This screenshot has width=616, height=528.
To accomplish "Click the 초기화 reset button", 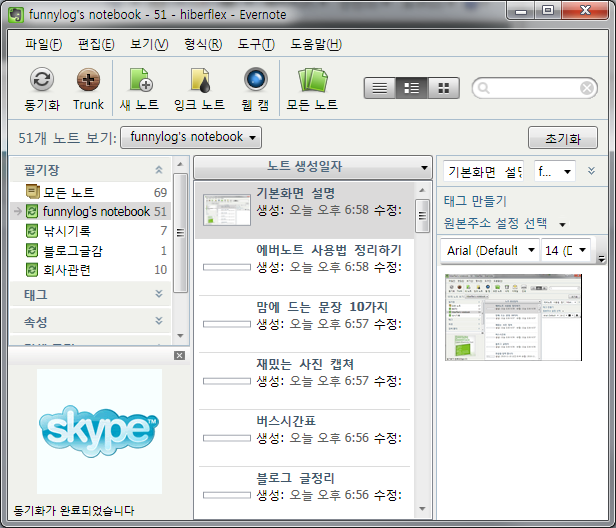I will [563, 138].
